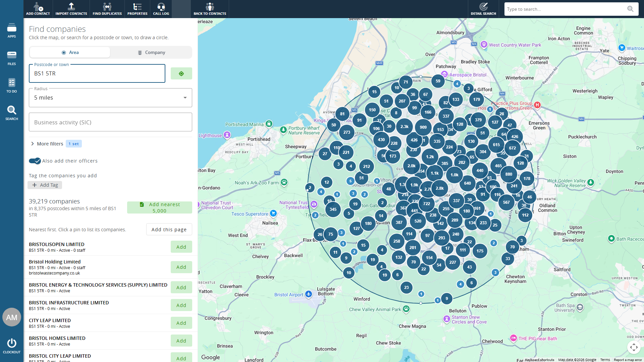Add Bristol Holding Limited company
Image resolution: width=644 pixels, height=362 pixels.
181,267
